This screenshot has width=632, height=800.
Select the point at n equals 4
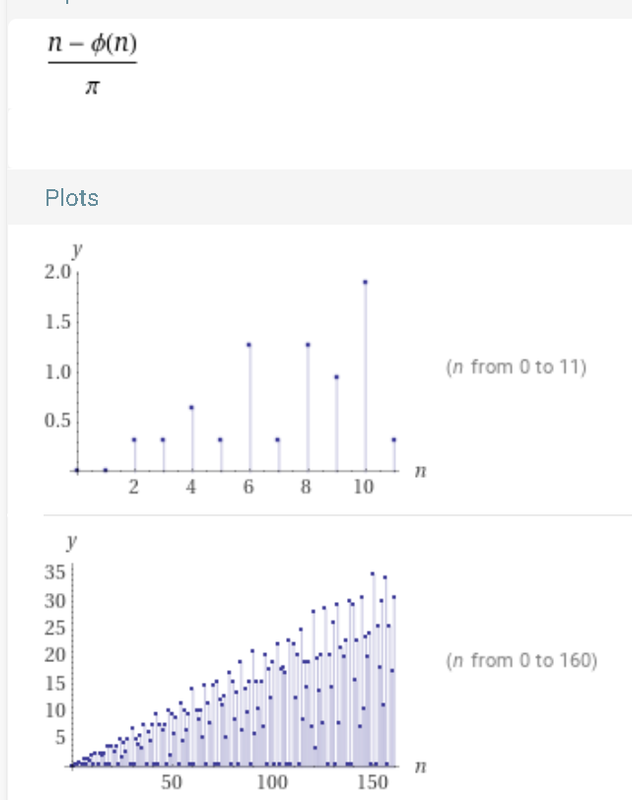coord(192,408)
